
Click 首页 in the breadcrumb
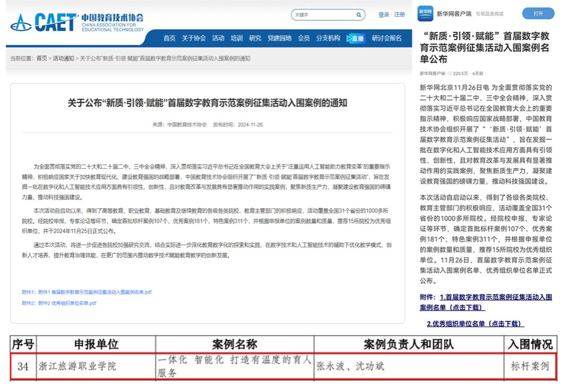pos(41,58)
